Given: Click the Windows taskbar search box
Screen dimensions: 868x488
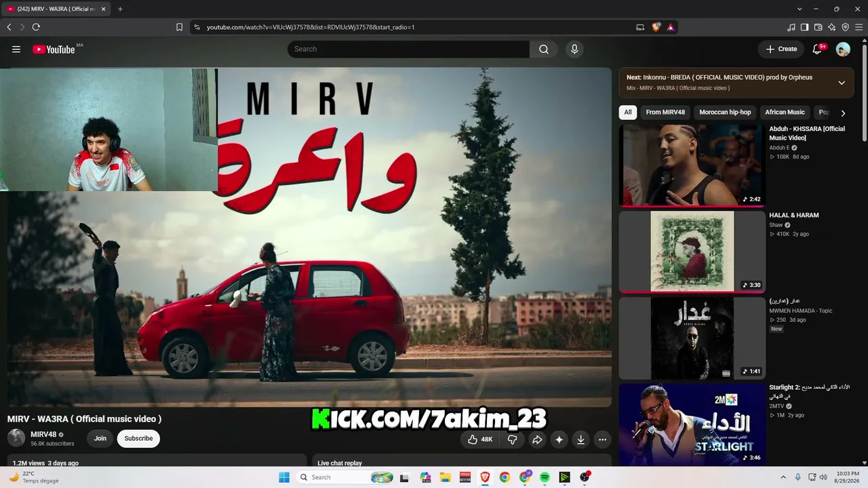Looking at the screenshot, I should [344, 477].
